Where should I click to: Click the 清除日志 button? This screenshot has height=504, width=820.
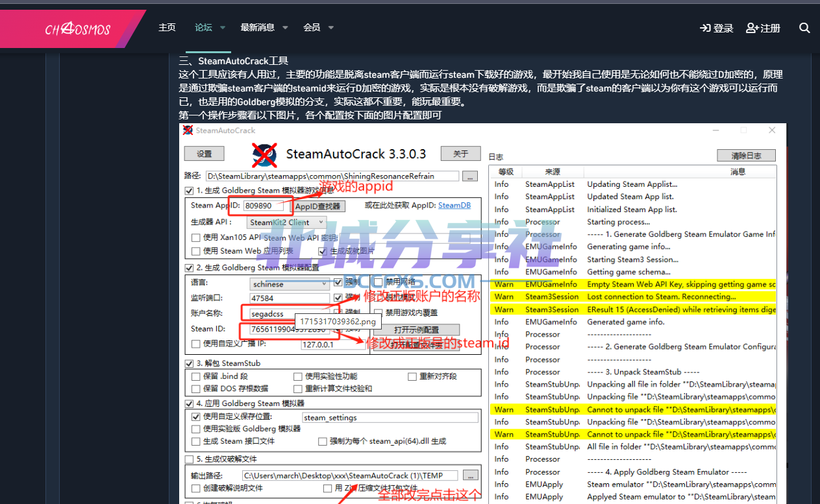(747, 155)
